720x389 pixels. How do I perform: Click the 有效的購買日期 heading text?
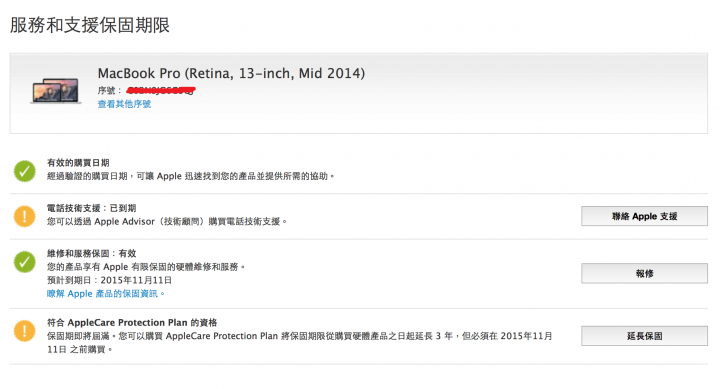tap(78, 163)
